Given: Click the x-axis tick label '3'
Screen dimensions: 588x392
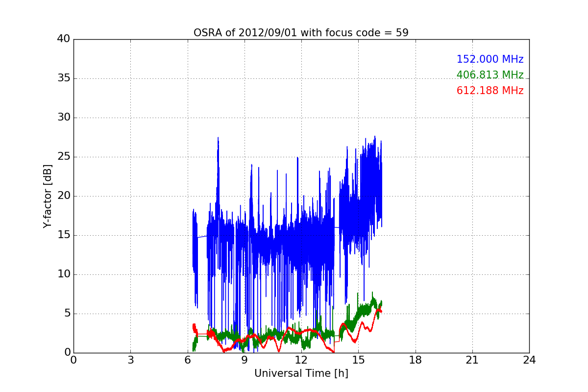Looking at the screenshot, I should (130, 360).
